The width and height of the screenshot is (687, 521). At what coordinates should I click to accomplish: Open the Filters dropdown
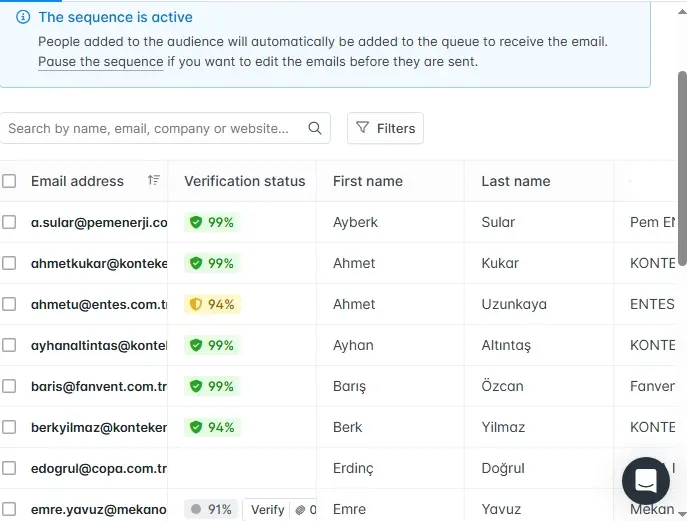[x=386, y=128]
